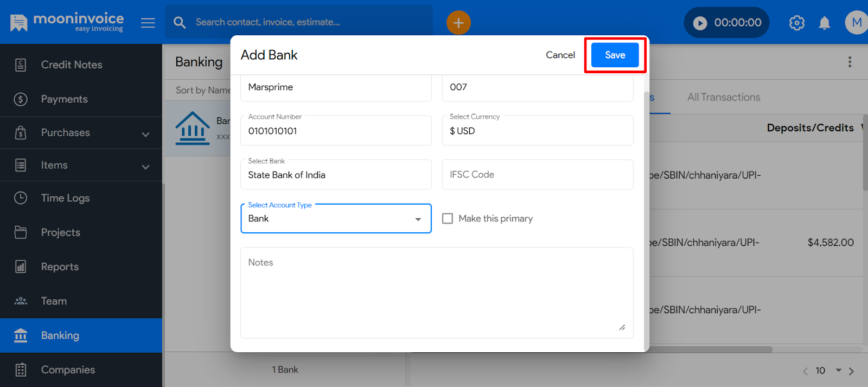Open the settings gear icon
The width and height of the screenshot is (868, 387).
click(796, 23)
